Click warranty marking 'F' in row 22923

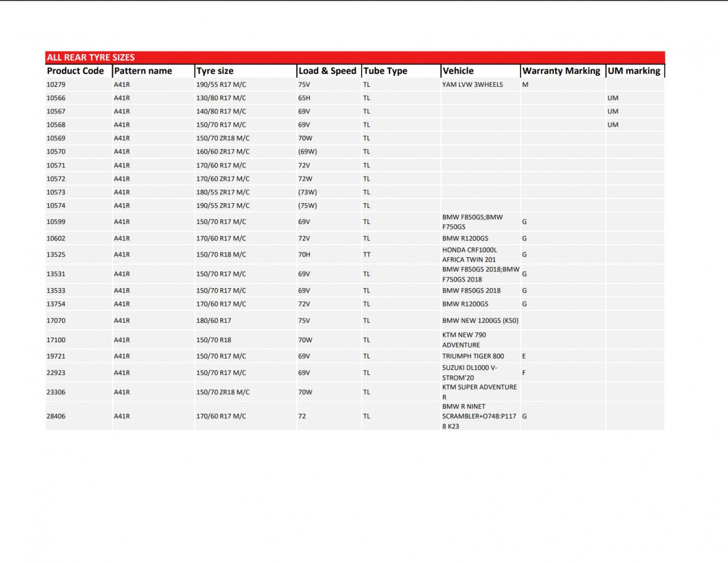click(524, 373)
